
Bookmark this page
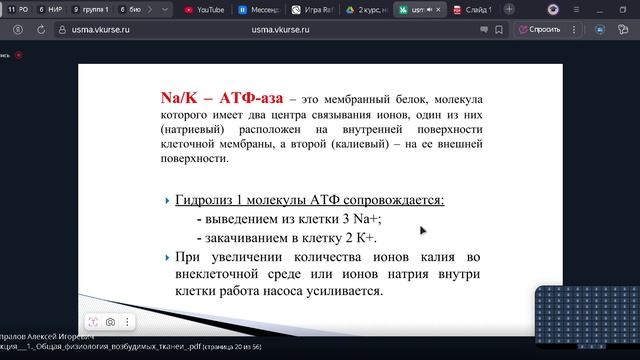[499, 29]
